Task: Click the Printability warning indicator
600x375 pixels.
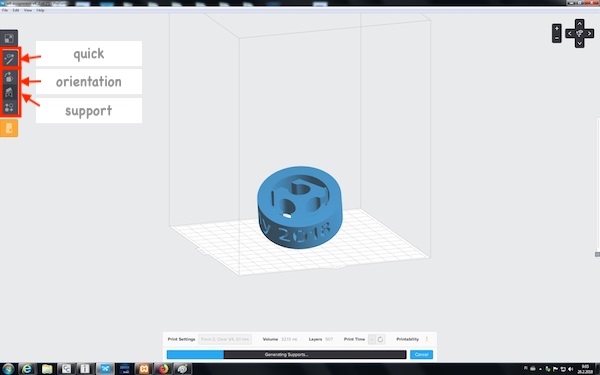Action: pyautogui.click(x=427, y=339)
